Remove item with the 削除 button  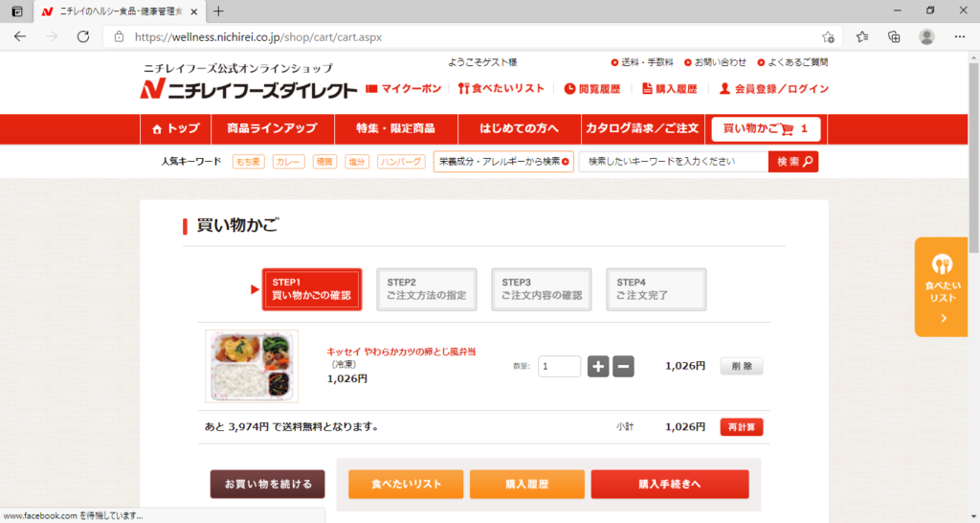point(742,366)
